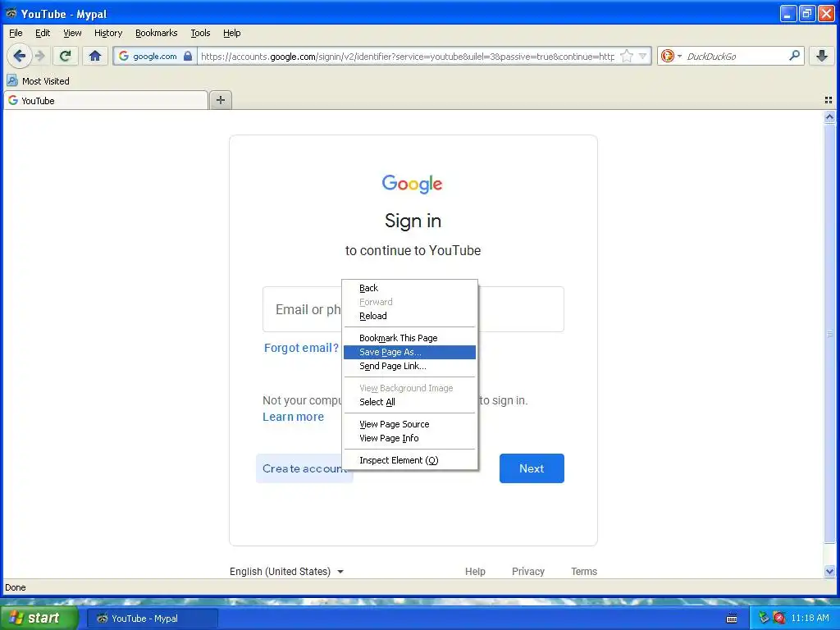Open the DuckDuckGo search engine selector

(x=670, y=56)
